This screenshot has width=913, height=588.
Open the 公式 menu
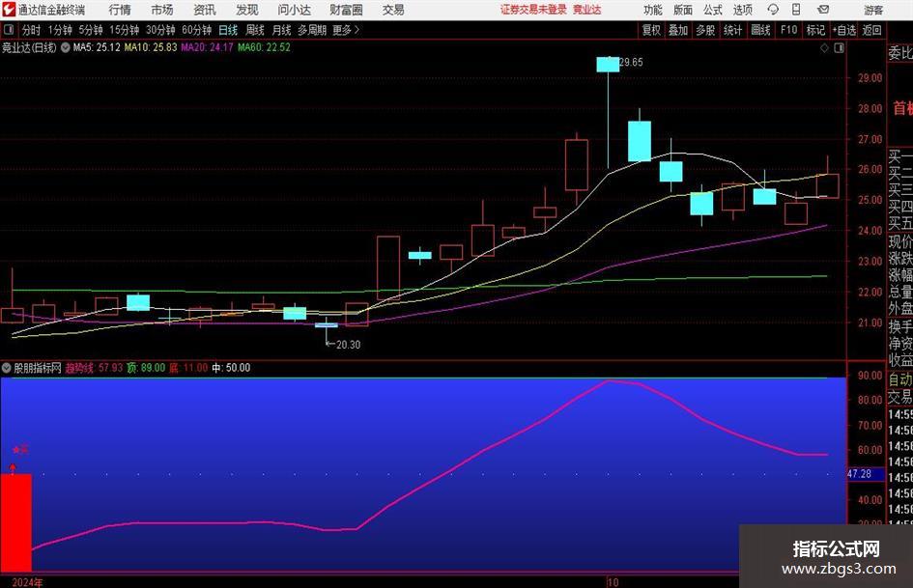(x=712, y=10)
